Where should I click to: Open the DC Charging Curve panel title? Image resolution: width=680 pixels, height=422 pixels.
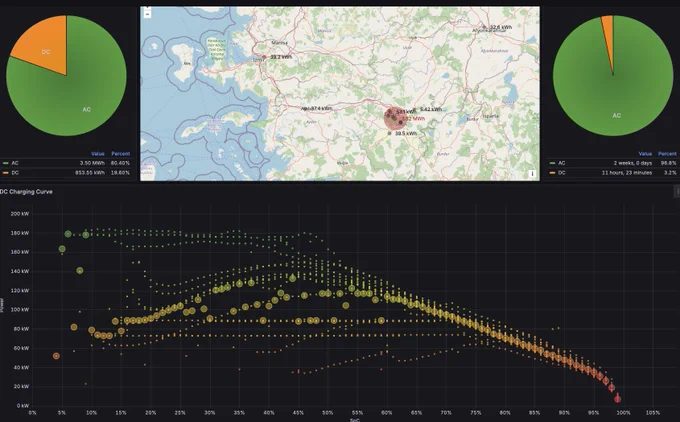26,192
